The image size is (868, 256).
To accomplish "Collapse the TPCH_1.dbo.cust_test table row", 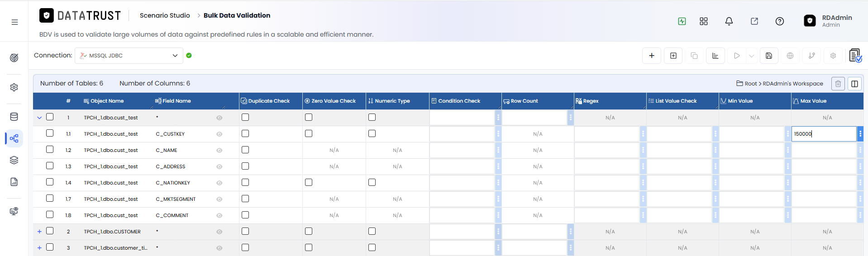I will [39, 118].
